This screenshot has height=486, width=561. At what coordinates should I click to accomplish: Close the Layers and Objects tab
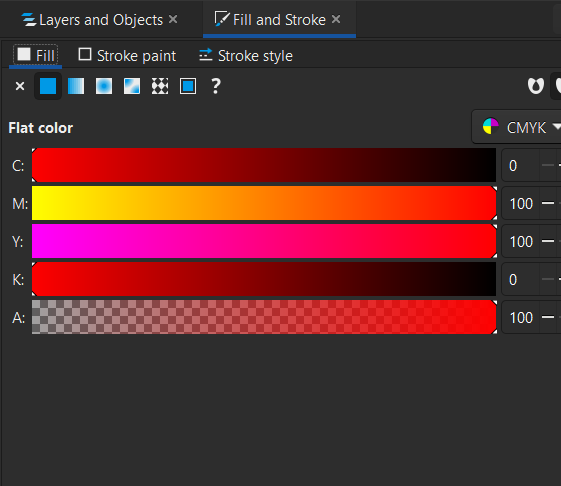(x=173, y=19)
